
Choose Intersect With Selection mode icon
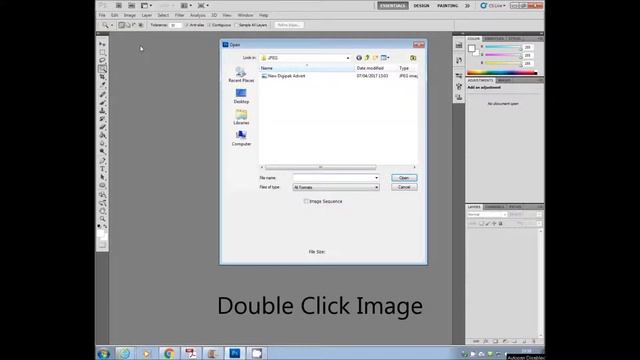click(x=141, y=25)
